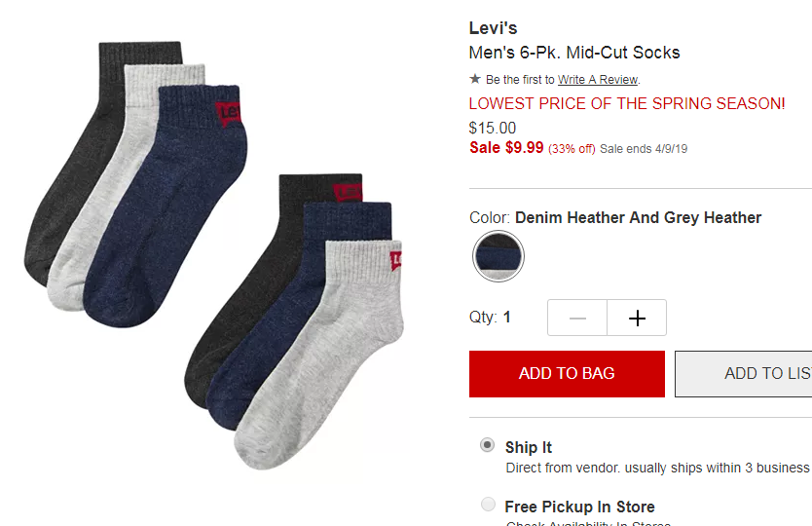Decrease quantity with the minus icon

(x=577, y=318)
